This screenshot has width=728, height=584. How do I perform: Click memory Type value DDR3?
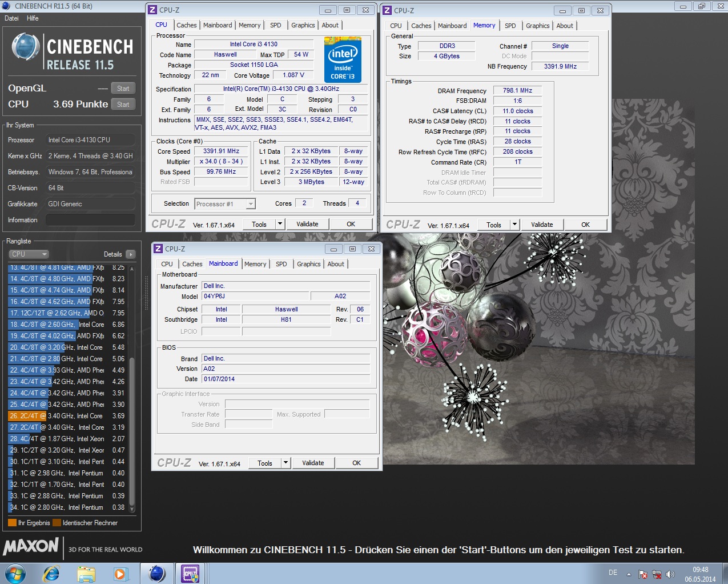(447, 46)
